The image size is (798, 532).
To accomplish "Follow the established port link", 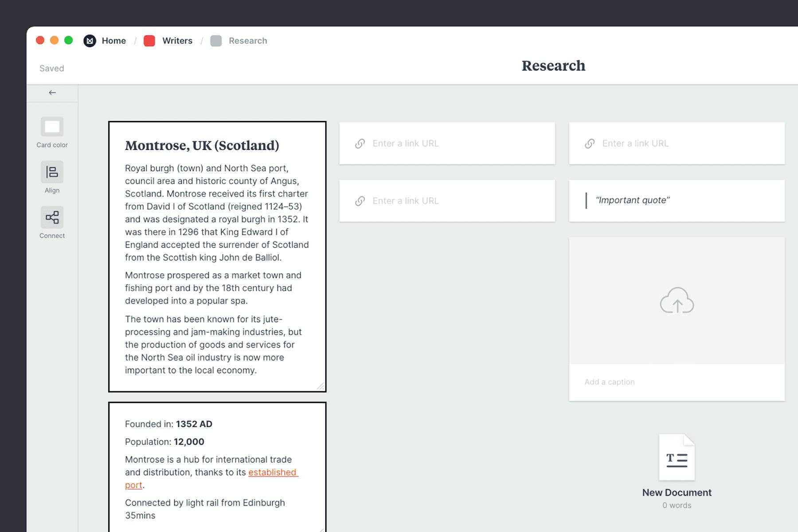I will click(272, 473).
